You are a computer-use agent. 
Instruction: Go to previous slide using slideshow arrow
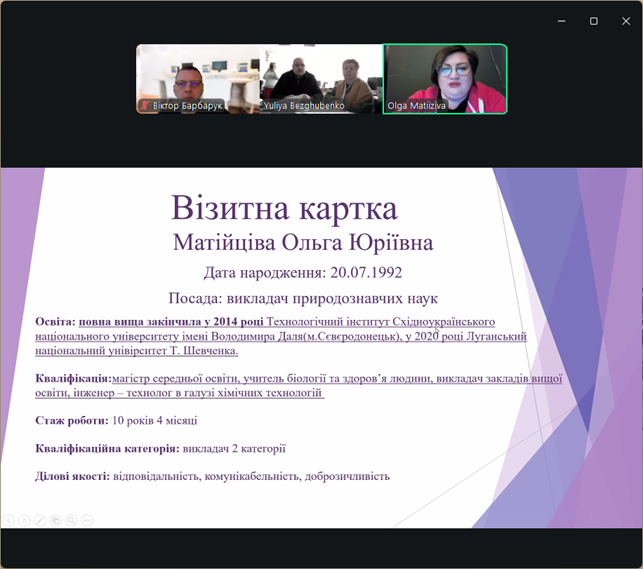[9, 520]
